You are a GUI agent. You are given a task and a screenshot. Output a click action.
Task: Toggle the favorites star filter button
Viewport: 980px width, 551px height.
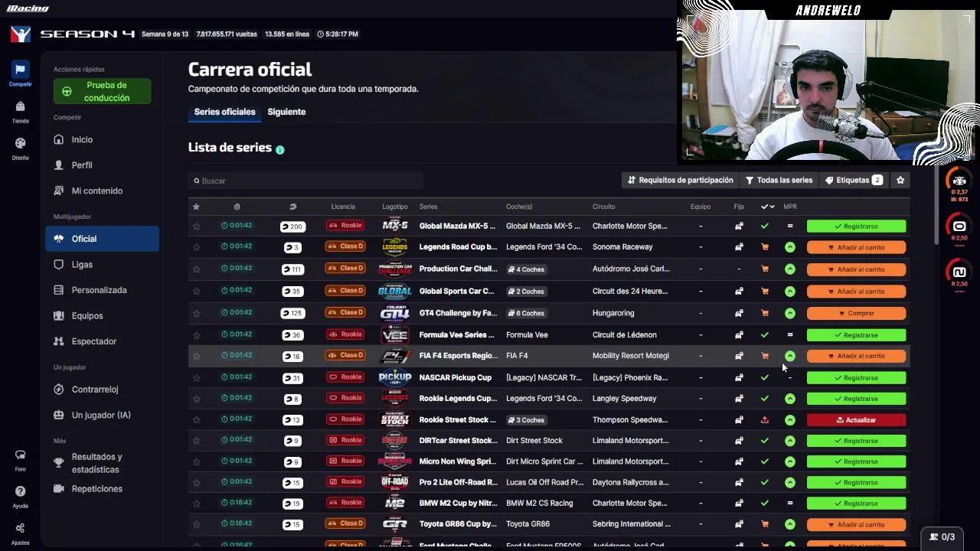click(900, 181)
